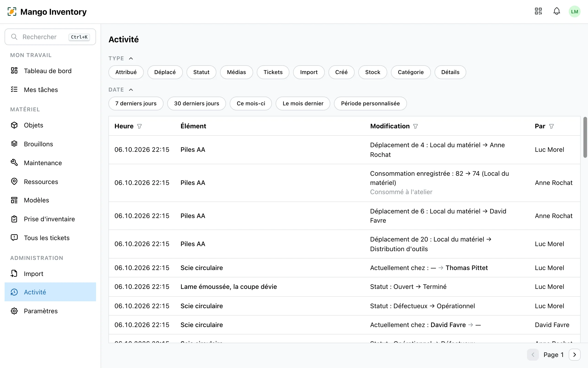Click the Ressources pin icon
The height and width of the screenshot is (368, 588).
point(14,181)
